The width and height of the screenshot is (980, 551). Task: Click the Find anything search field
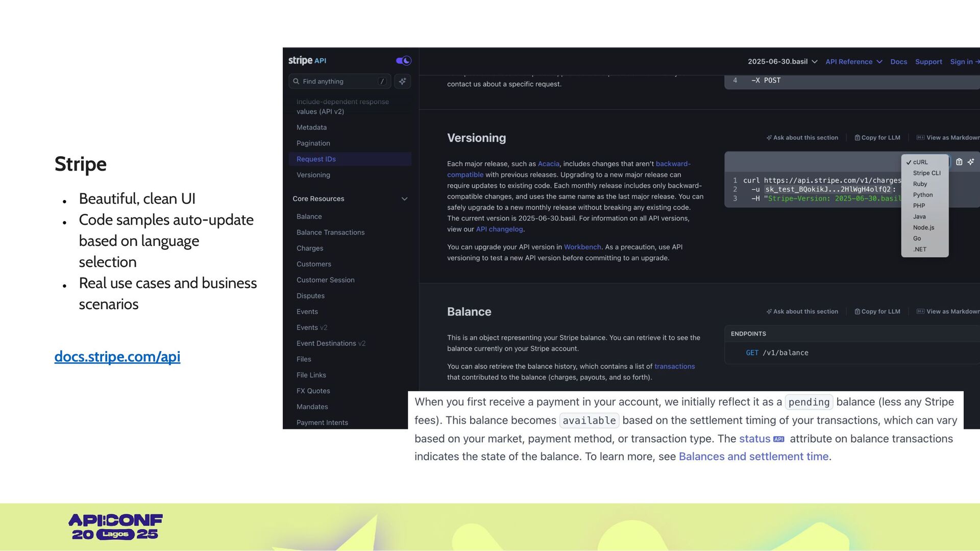point(339,81)
